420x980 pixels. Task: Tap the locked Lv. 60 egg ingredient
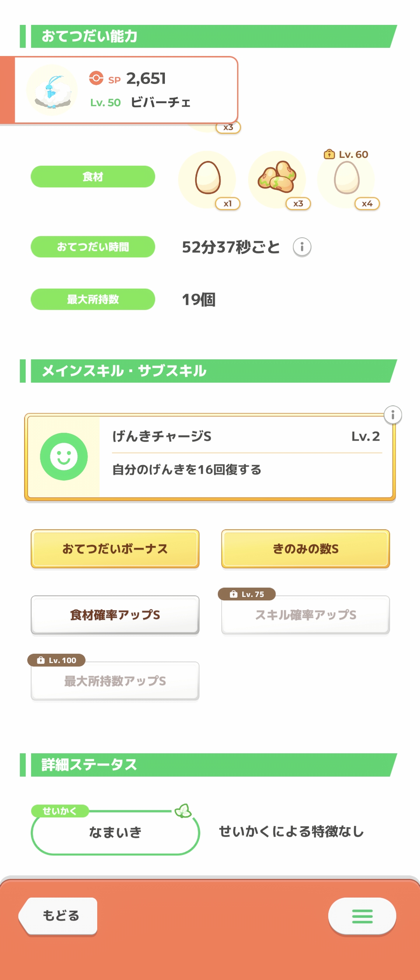[346, 178]
